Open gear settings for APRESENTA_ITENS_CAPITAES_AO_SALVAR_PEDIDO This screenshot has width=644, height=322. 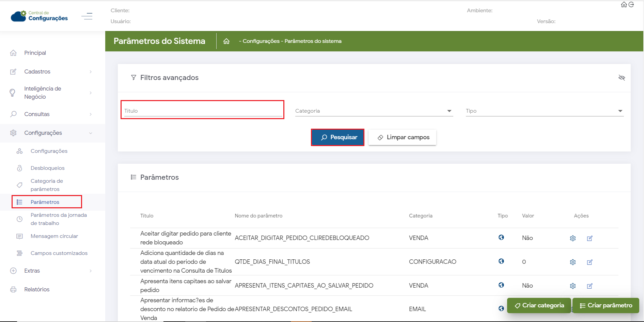(572, 286)
